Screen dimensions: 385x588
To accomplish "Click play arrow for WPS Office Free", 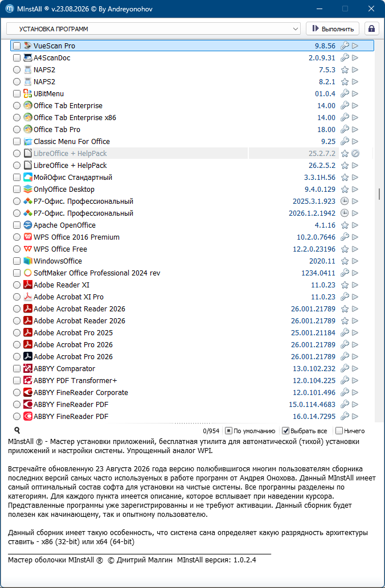I will [355, 249].
